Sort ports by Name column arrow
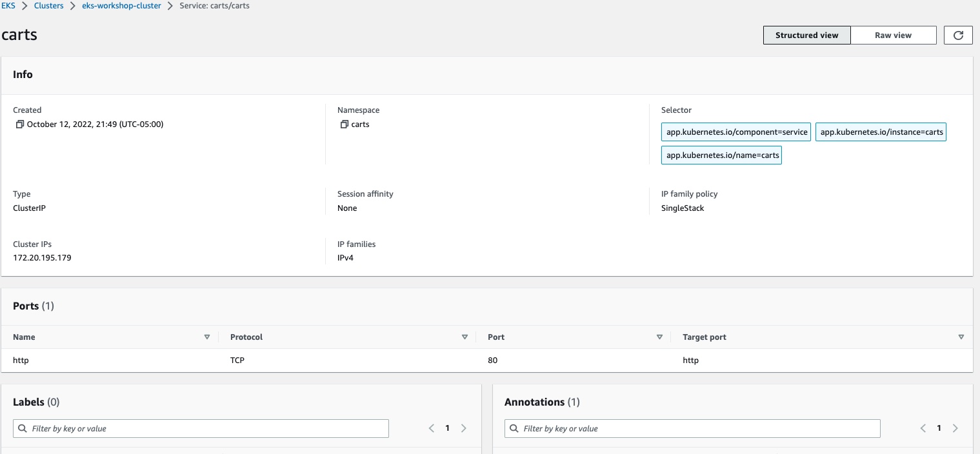Screen dimensions: 980x454 point(207,337)
